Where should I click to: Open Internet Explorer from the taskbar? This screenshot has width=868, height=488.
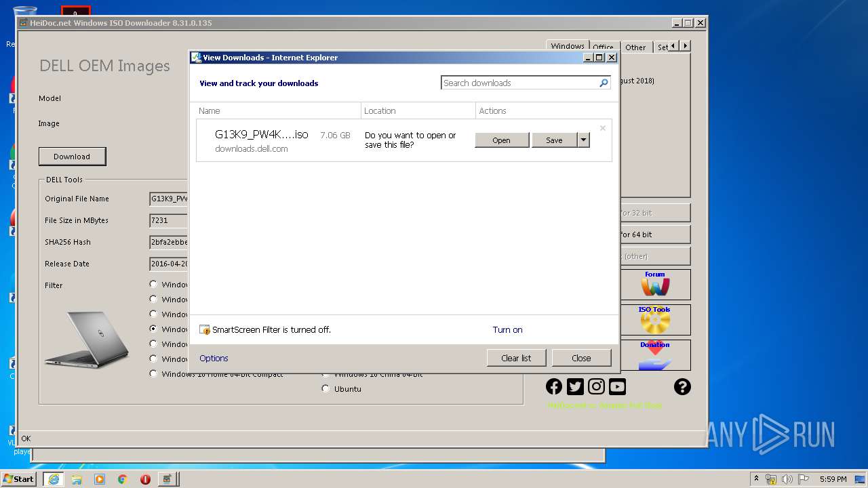click(x=53, y=479)
